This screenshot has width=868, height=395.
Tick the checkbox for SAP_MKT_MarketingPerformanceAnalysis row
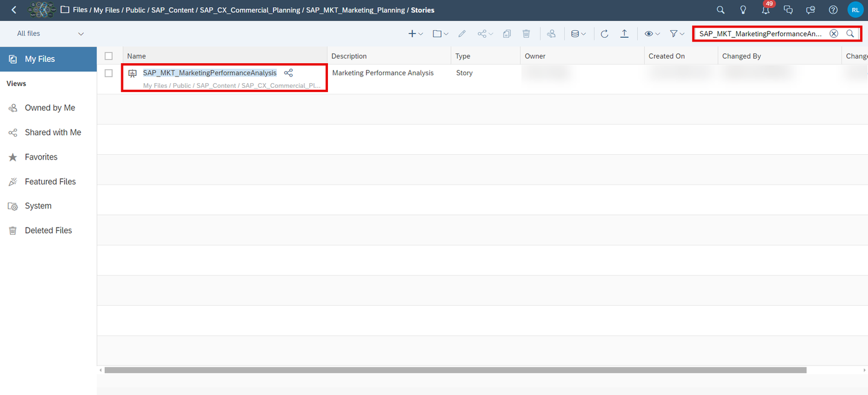(108, 73)
